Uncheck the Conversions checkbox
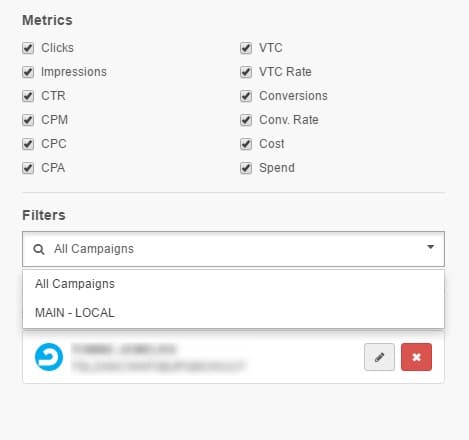Viewport: 469px width, 440px height. [x=246, y=96]
